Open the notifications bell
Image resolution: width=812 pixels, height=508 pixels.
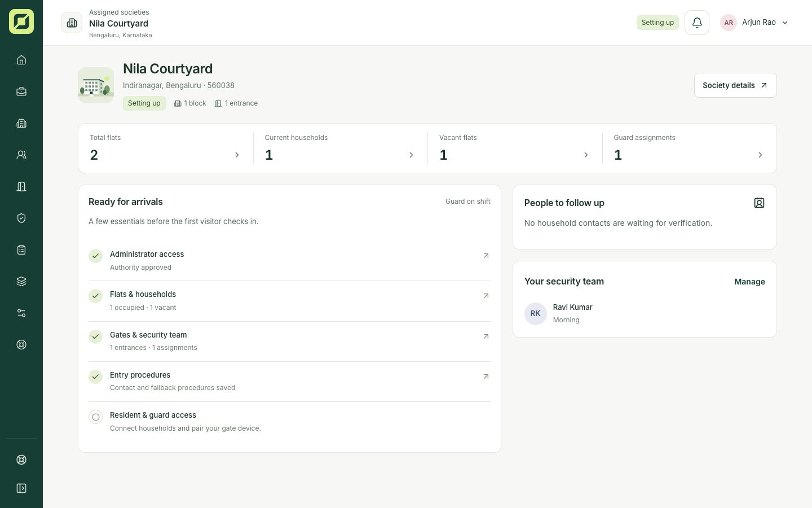click(x=697, y=23)
